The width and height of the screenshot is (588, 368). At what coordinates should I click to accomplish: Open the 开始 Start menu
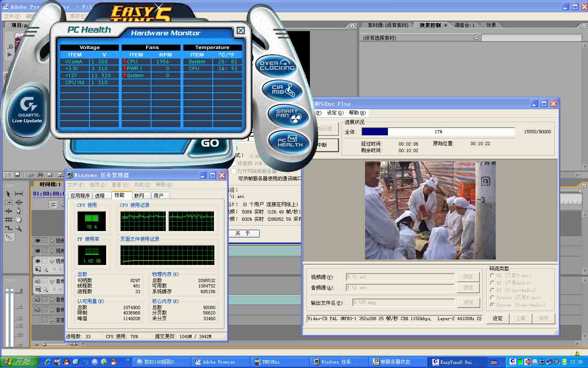pyautogui.click(x=19, y=362)
